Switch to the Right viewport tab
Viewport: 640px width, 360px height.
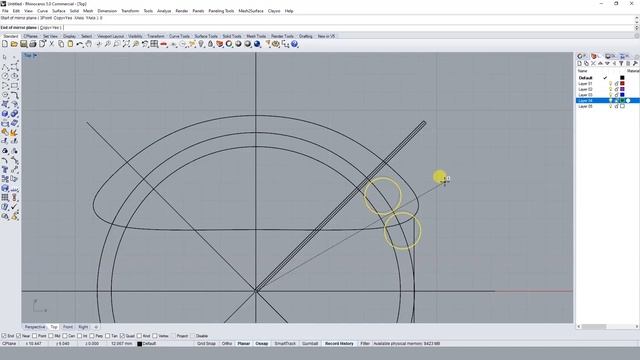pyautogui.click(x=83, y=327)
